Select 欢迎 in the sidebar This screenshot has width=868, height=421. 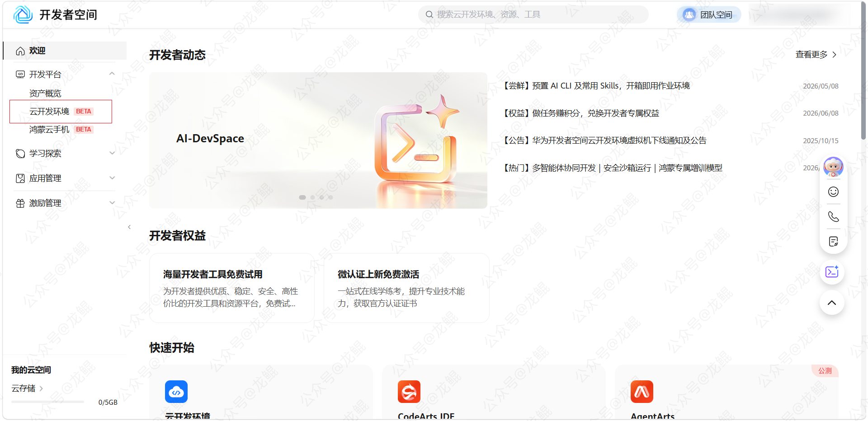pyautogui.click(x=65, y=51)
